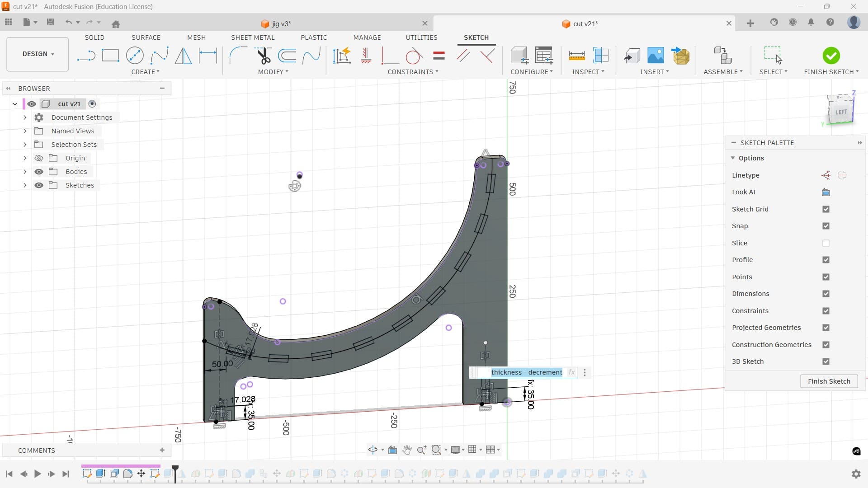The image size is (868, 488).
Task: Click the Finish Sketch palette button
Action: pos(829,381)
